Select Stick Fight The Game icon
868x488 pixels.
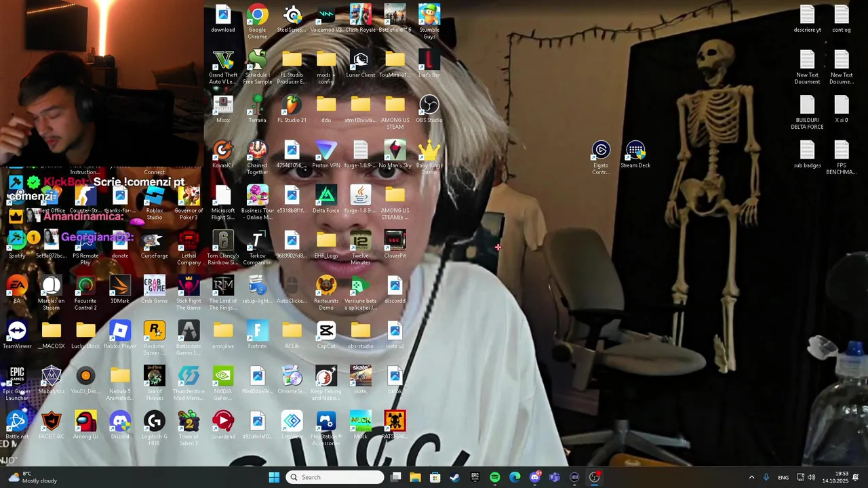tap(189, 293)
